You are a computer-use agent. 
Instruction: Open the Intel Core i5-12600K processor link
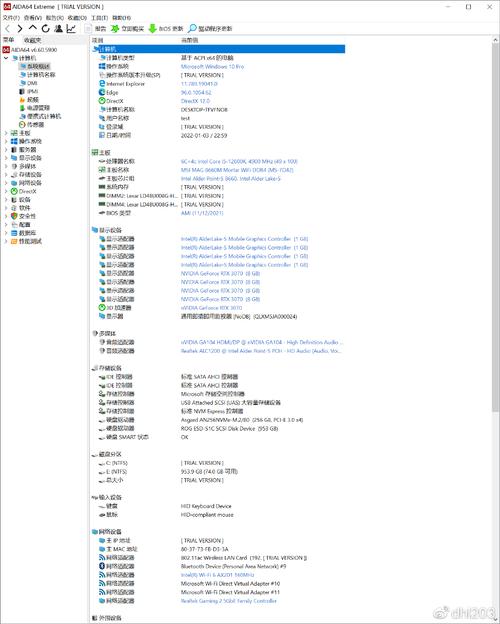[x=239, y=162]
